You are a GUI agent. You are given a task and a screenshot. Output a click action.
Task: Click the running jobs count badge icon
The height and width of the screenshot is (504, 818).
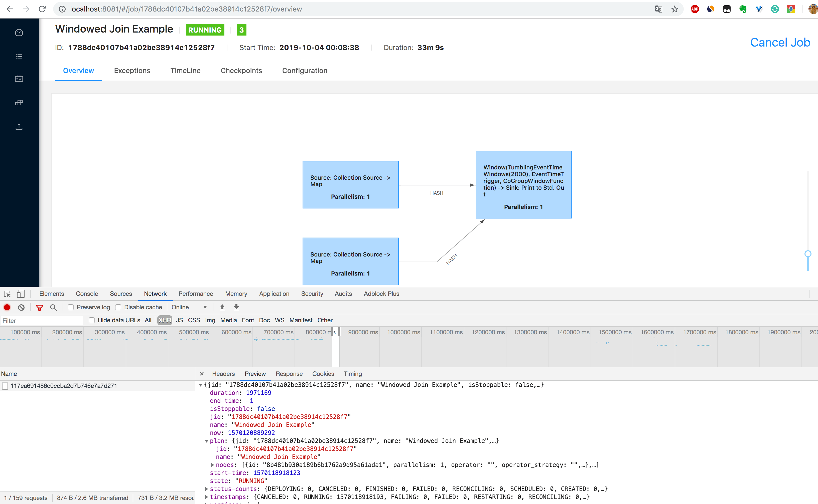click(241, 30)
